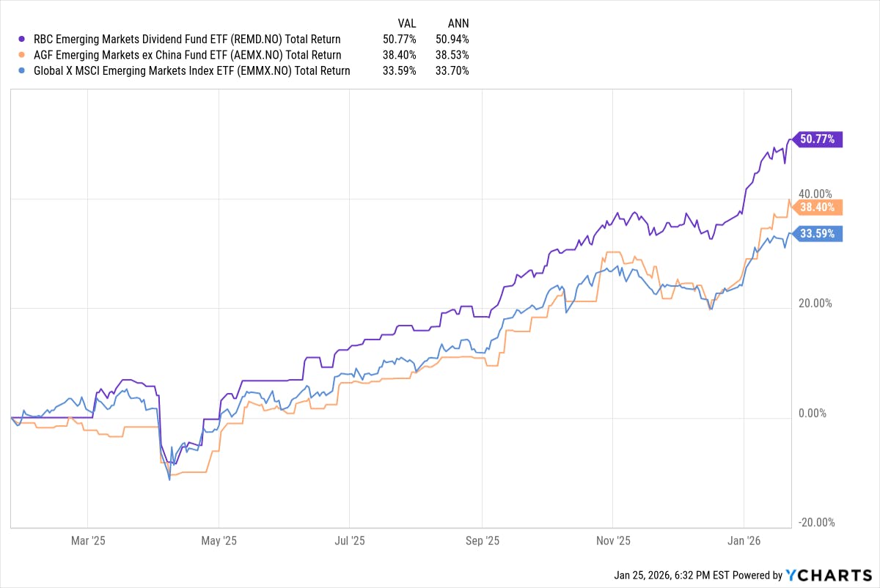Click the blue EMMX.NO series legend dot
The image size is (880, 588).
pos(21,71)
